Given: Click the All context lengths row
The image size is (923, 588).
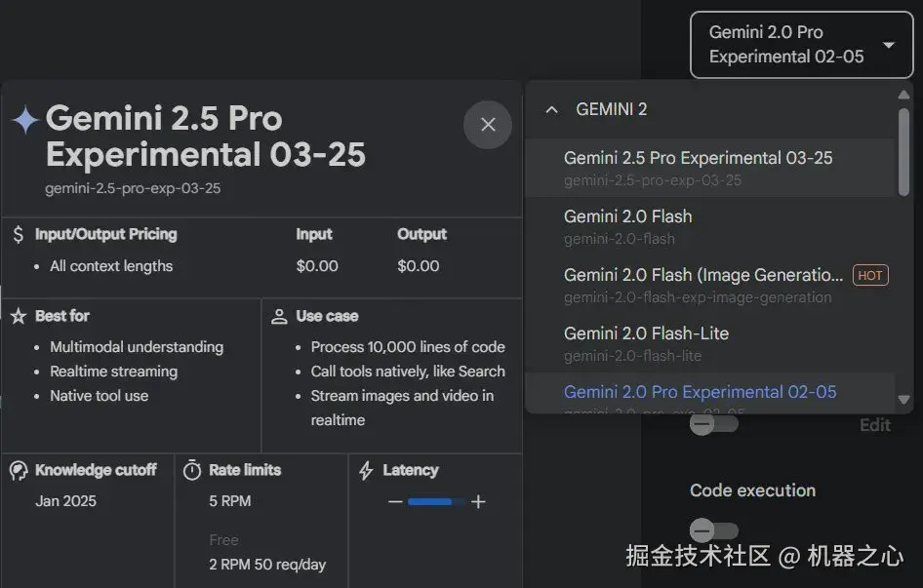Looking at the screenshot, I should click(x=111, y=266).
